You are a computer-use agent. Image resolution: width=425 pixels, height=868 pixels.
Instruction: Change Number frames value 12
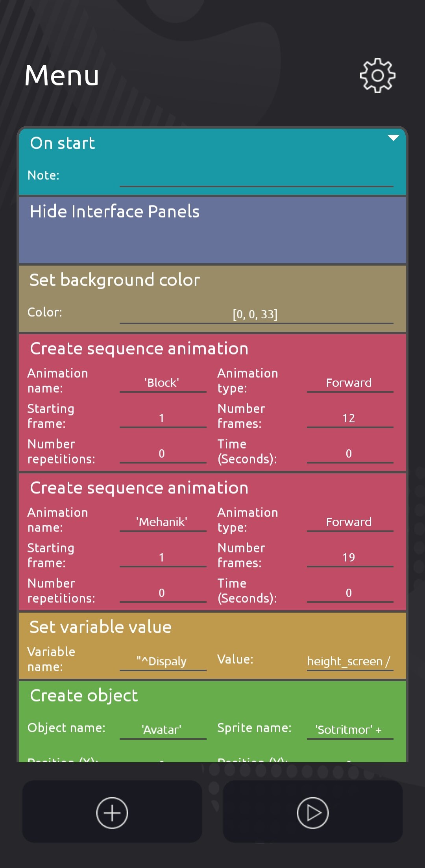point(350,418)
